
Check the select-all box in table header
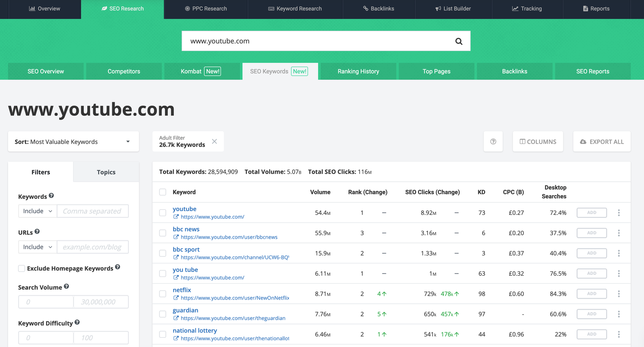tap(162, 192)
